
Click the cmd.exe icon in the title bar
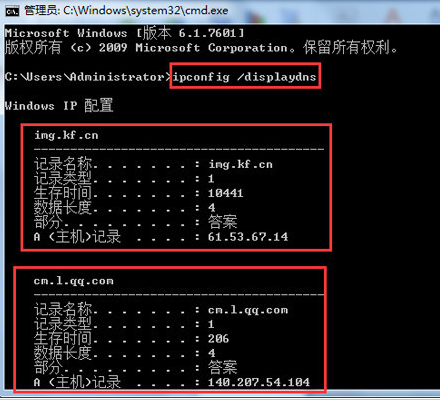click(12, 11)
